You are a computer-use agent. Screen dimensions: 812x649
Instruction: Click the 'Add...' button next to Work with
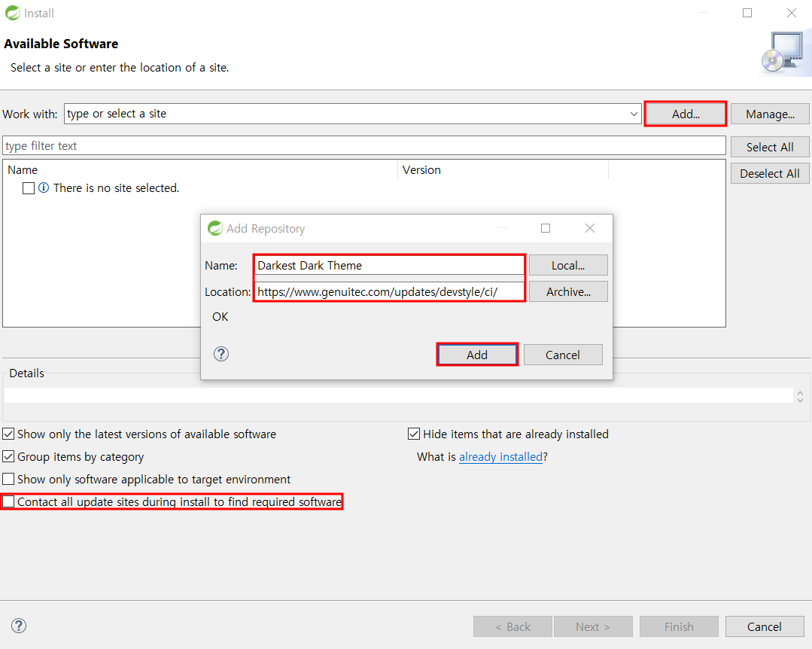(686, 114)
